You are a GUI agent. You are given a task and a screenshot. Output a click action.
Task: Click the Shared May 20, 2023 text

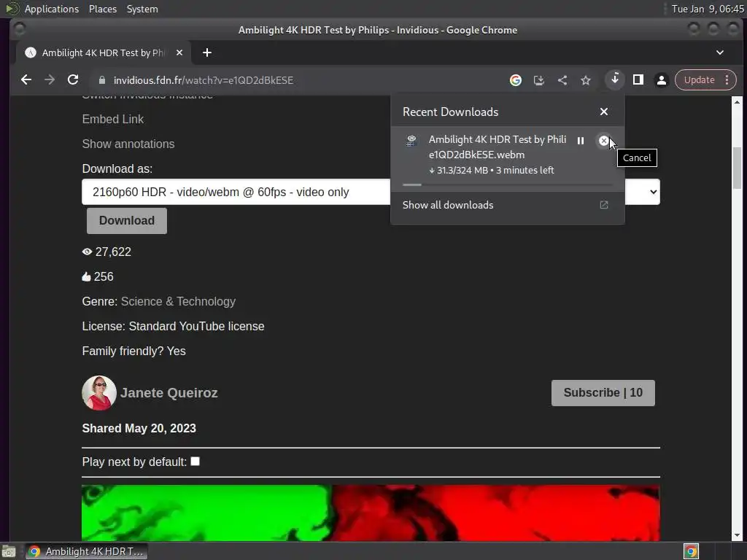(139, 428)
